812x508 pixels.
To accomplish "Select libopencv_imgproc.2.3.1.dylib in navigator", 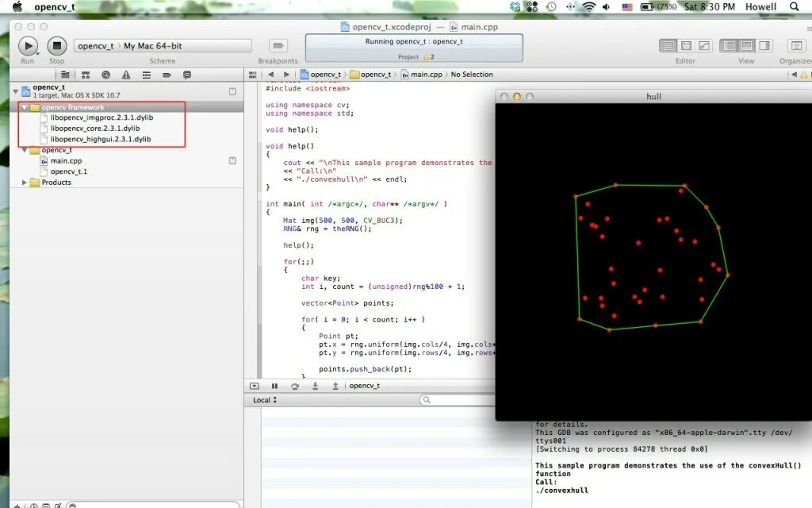I will [x=101, y=117].
